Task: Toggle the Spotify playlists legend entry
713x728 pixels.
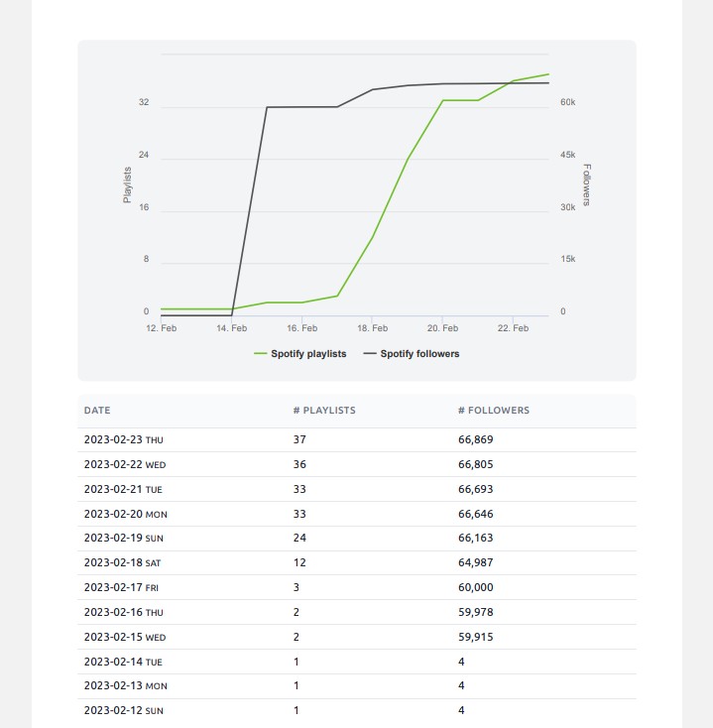Action: [300, 354]
